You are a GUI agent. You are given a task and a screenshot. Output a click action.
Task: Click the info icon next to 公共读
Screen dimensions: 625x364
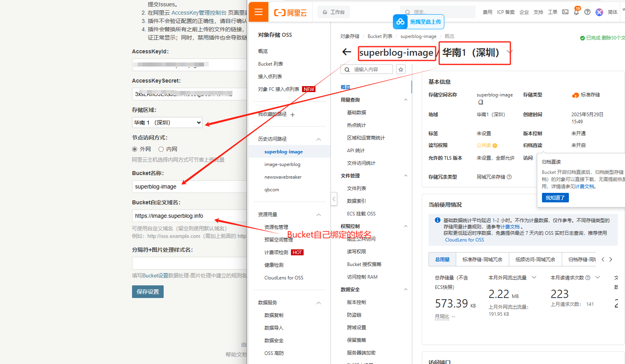495,145
